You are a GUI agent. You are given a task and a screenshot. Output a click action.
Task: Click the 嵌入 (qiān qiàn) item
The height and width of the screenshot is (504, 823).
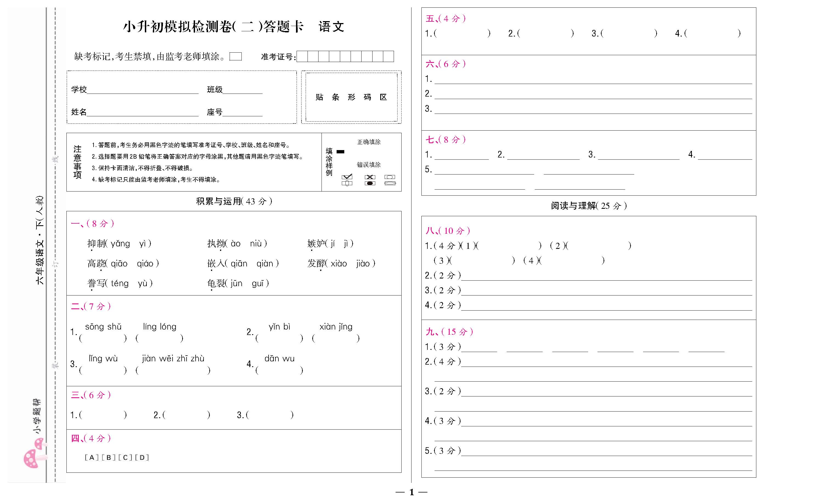point(243,264)
